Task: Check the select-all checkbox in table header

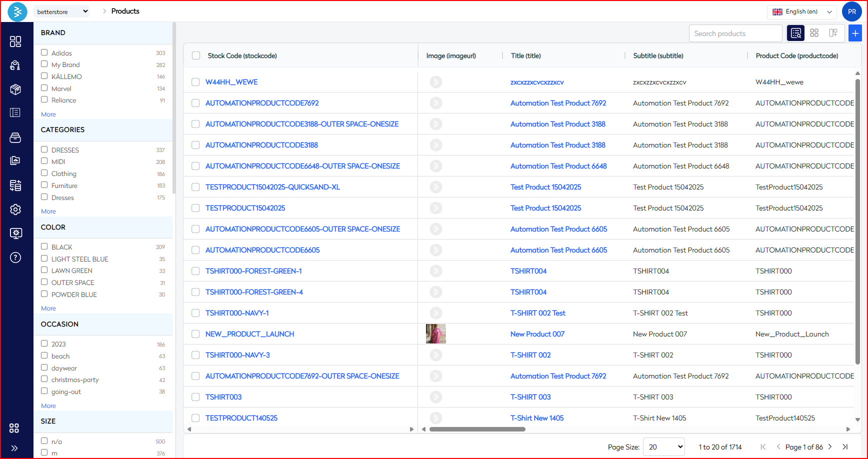Action: [196, 56]
